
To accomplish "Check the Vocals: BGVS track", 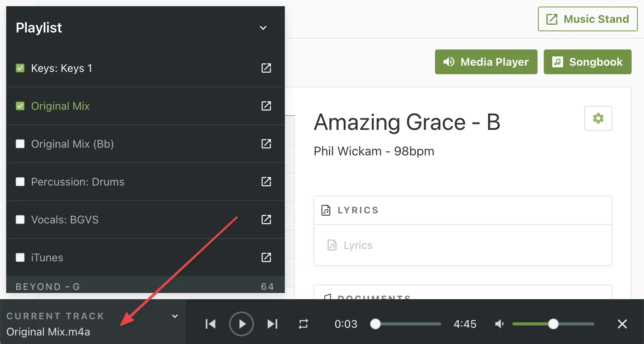I will coord(20,220).
